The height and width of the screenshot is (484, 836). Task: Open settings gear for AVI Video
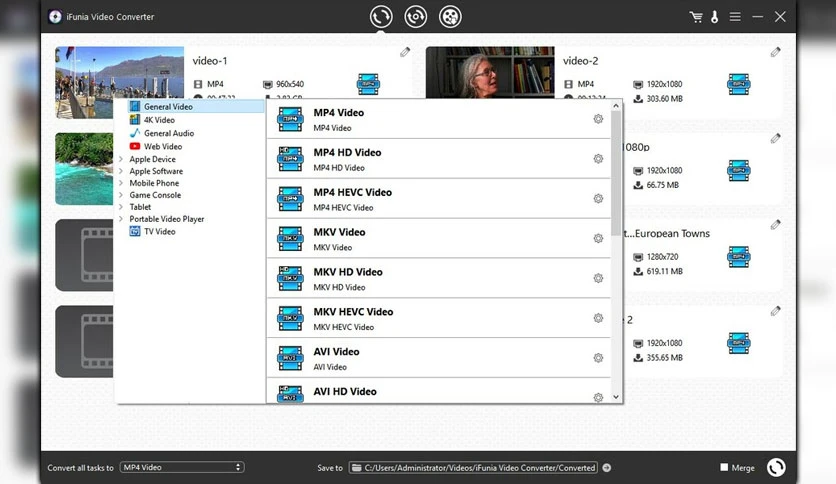[x=598, y=358]
